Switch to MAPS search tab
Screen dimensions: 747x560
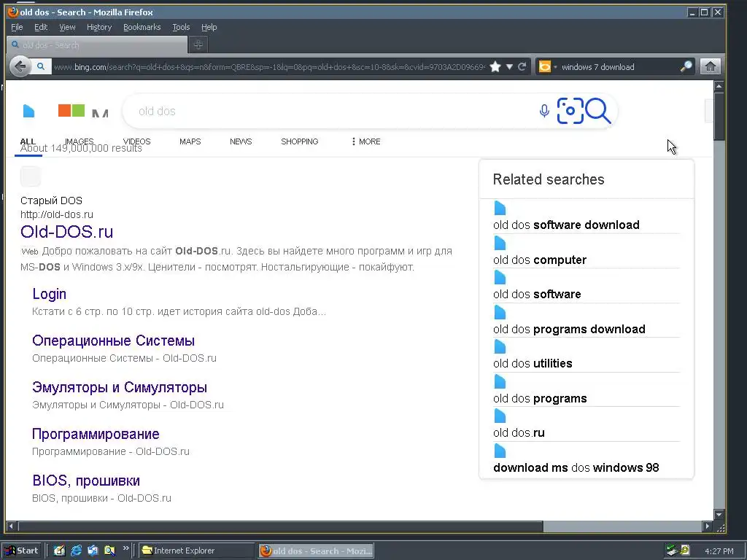(190, 141)
